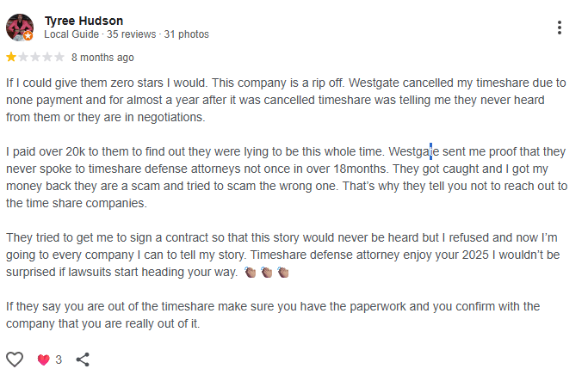588x381 pixels.
Task: Click the first filled gold star
Action: (11, 58)
